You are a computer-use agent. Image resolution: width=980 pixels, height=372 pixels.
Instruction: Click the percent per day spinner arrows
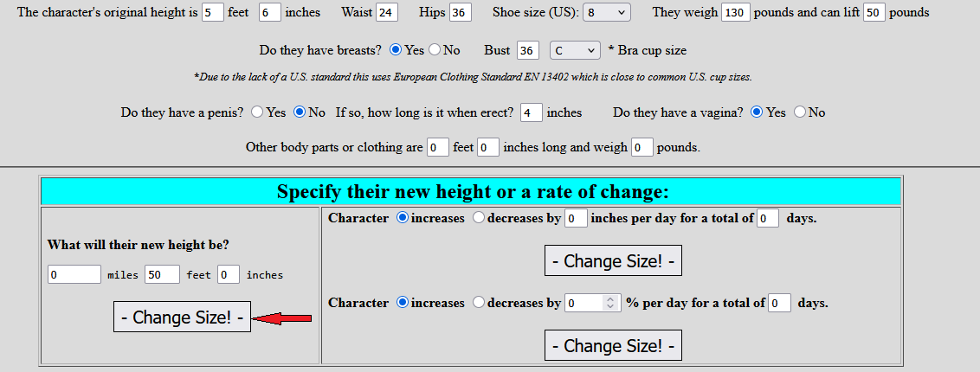coord(610,304)
